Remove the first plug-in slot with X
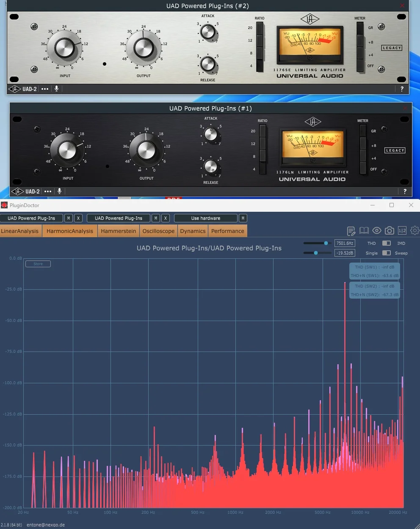This screenshot has width=420, height=529. pos(78,218)
